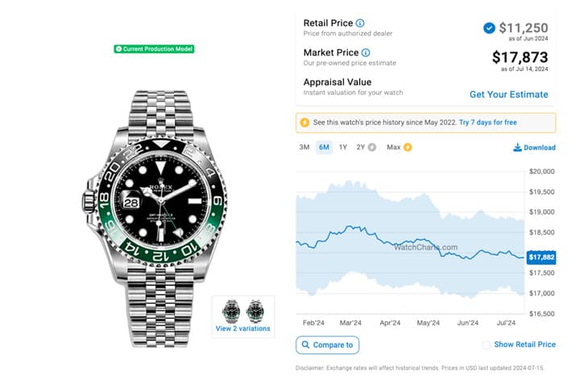Open View 2 variations link
This screenshot has width=588, height=388.
[x=242, y=328]
